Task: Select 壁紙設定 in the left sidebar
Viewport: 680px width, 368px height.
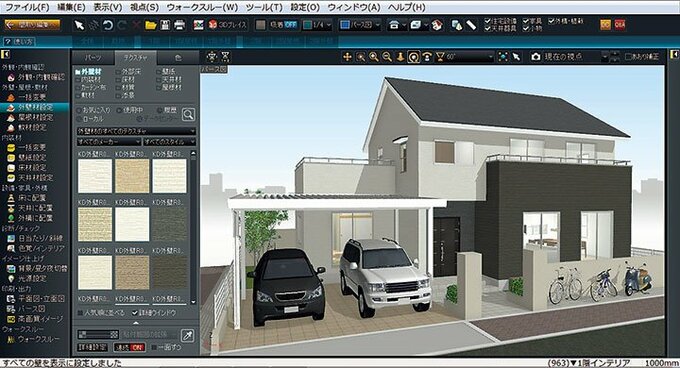Action: pyautogui.click(x=31, y=157)
